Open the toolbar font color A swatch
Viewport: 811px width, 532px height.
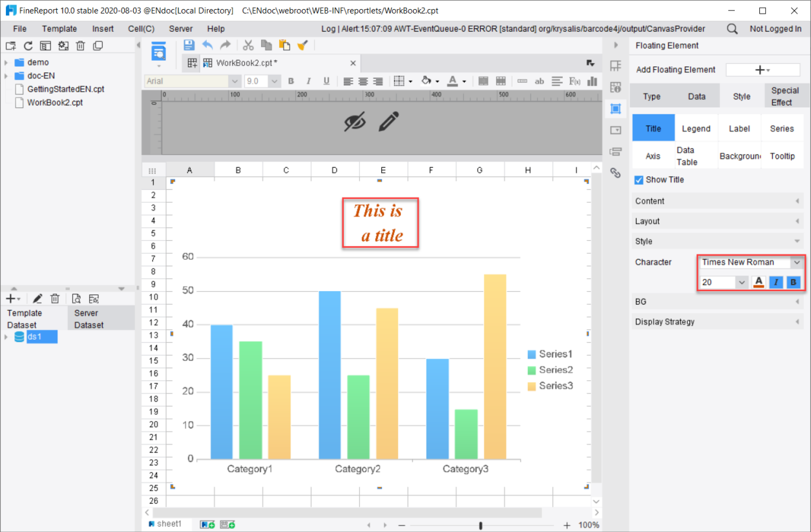[452, 81]
